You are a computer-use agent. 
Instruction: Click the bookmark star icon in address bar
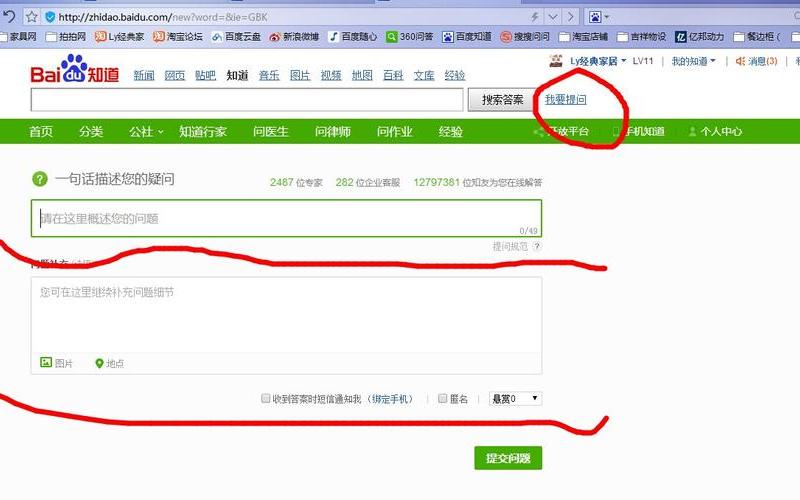point(32,17)
